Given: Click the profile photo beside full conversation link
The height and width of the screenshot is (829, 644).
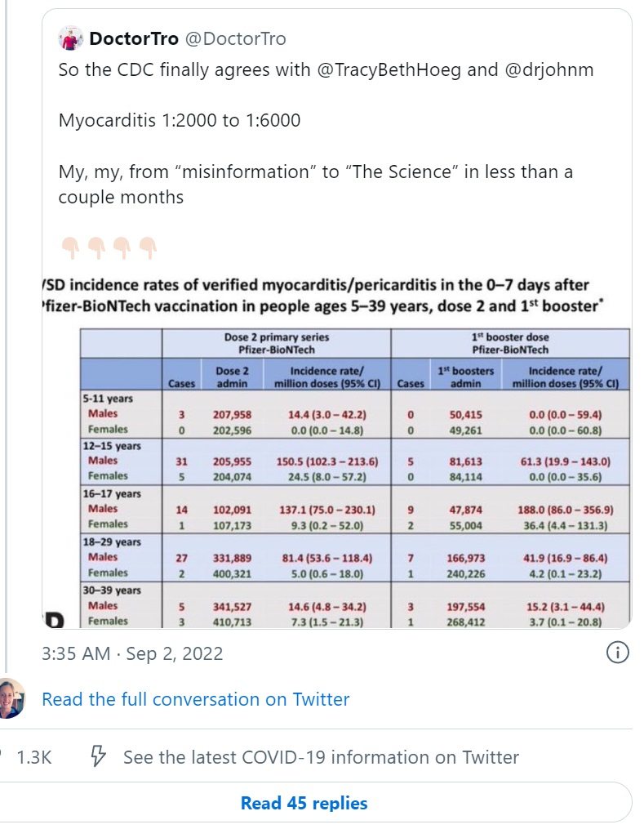Looking at the screenshot, I should [11, 698].
